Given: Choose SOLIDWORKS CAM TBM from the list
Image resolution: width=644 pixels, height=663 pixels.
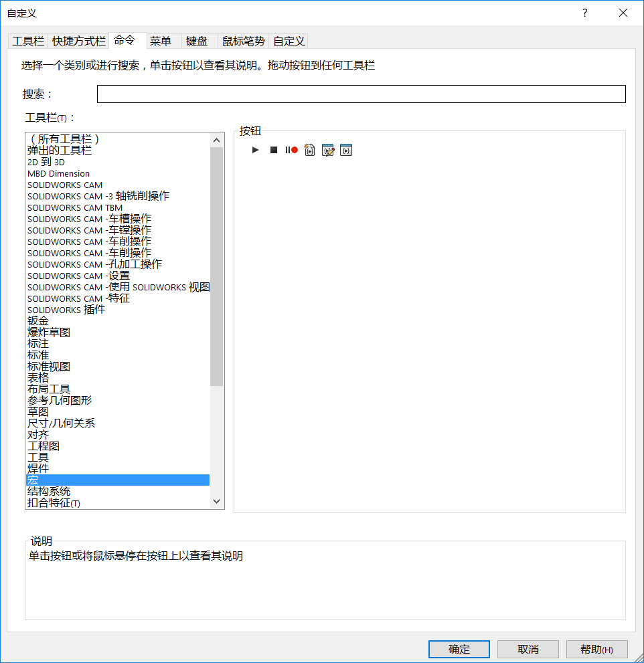Looking at the screenshot, I should point(75,207).
